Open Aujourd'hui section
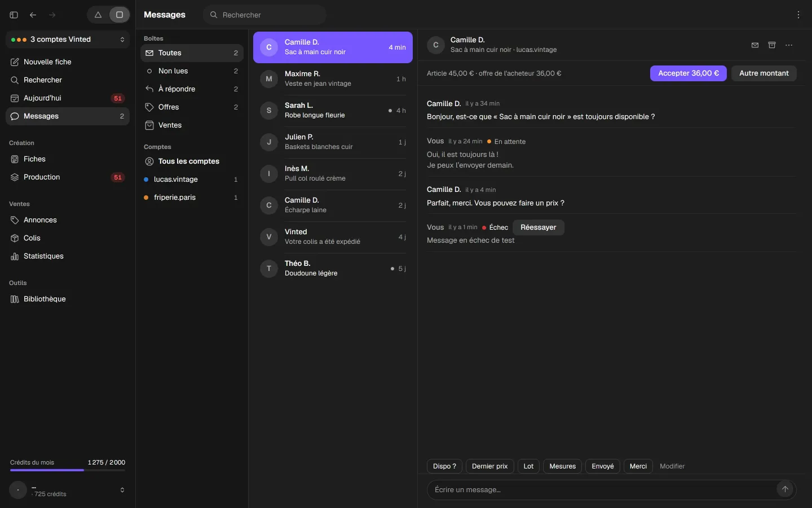Screen dimensions: 812x508 click(x=68, y=98)
